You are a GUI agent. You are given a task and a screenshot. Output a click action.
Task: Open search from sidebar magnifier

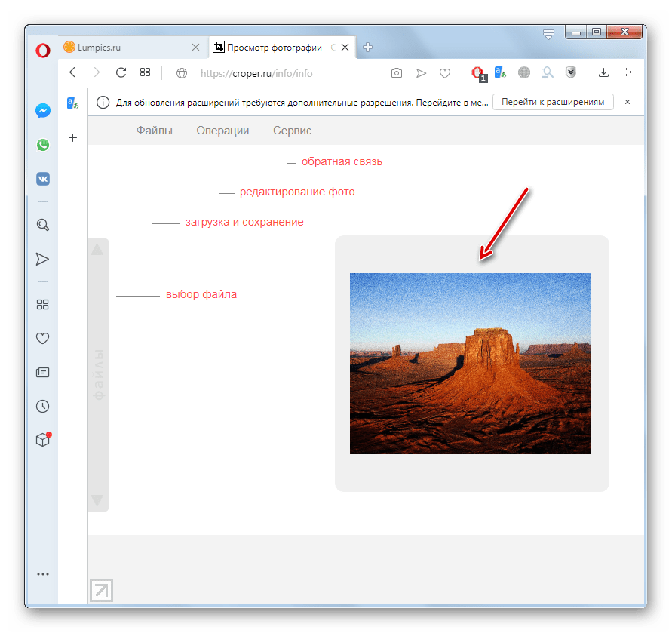pyautogui.click(x=43, y=225)
